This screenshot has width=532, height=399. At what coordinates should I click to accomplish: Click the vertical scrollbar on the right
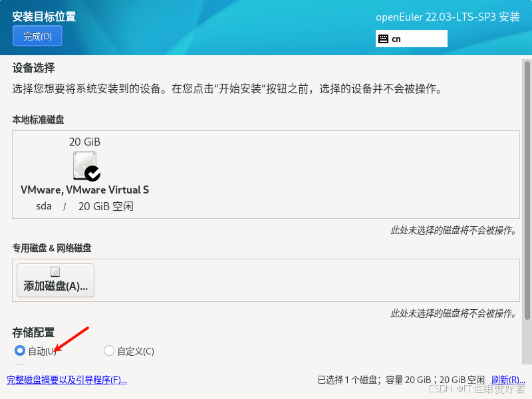(x=527, y=190)
